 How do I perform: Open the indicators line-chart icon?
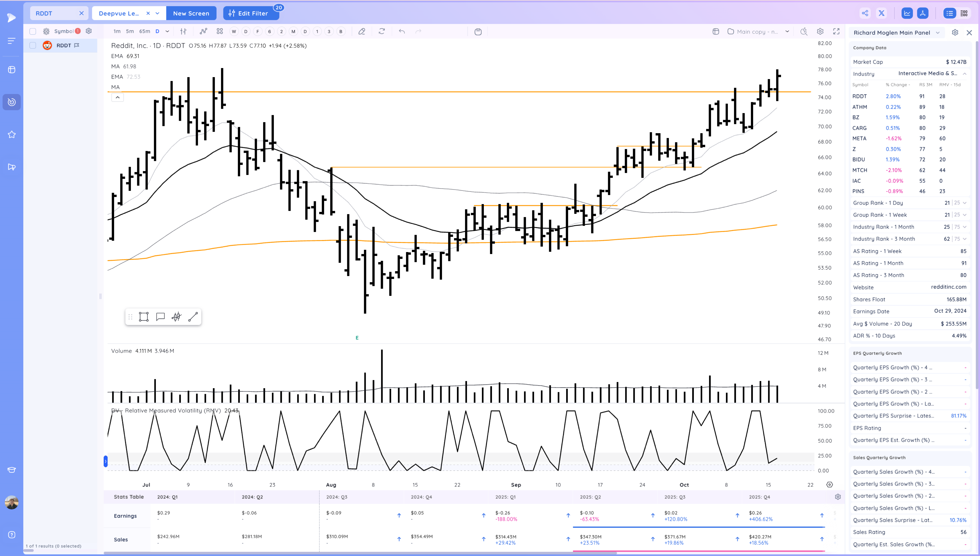coord(203,32)
